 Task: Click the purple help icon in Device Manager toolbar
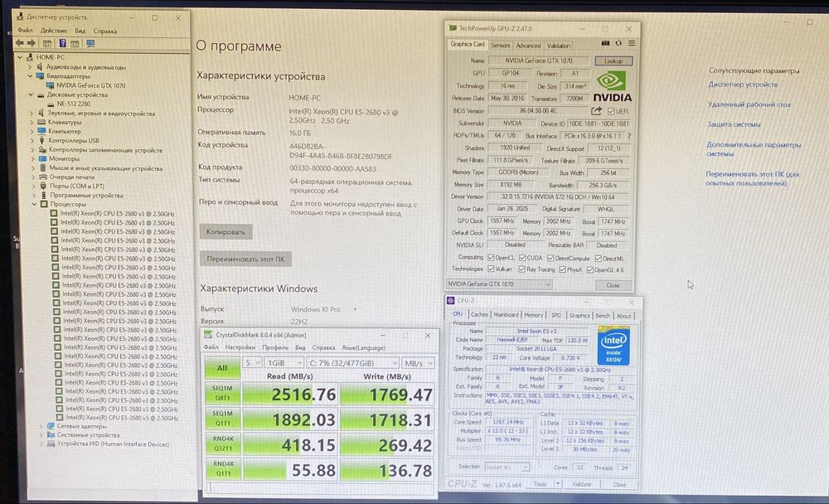62,43
